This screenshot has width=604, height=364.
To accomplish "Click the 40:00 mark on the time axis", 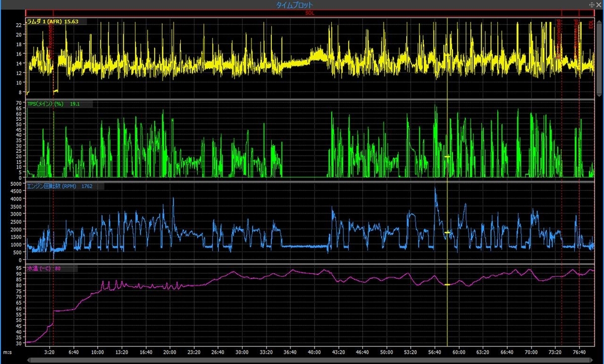I will tap(314, 352).
